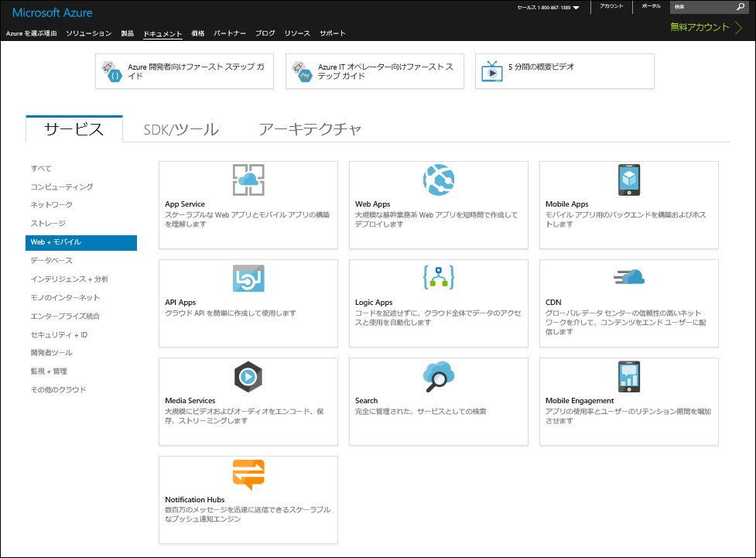Click the search magnifier icon in header

tap(741, 7)
